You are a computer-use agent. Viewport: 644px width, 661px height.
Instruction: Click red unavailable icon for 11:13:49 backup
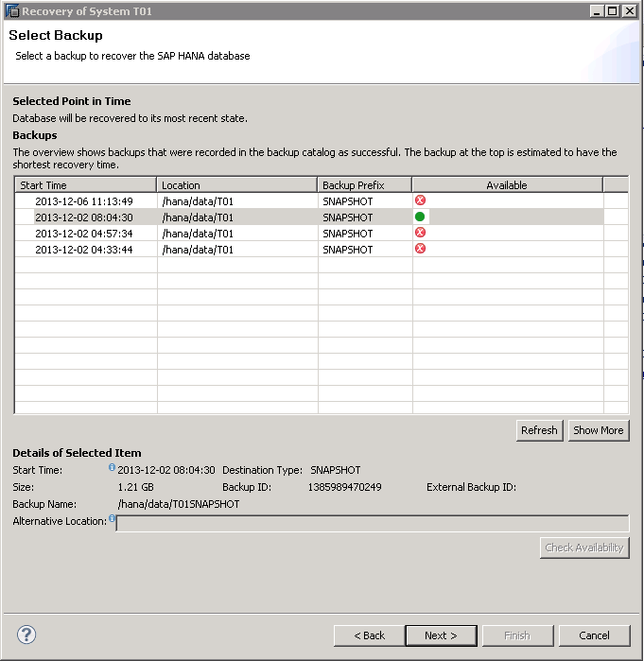click(x=420, y=200)
